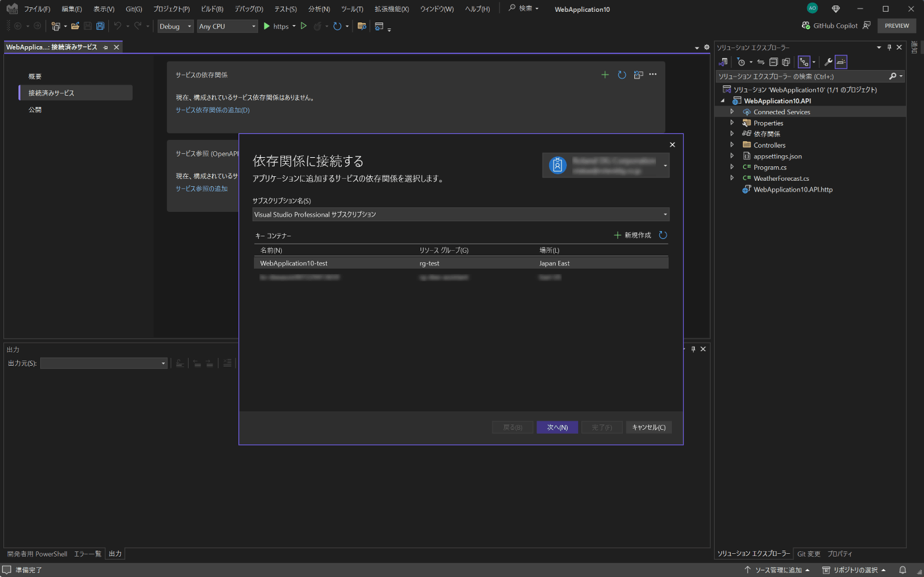Open the subscription name combo box

point(461,215)
